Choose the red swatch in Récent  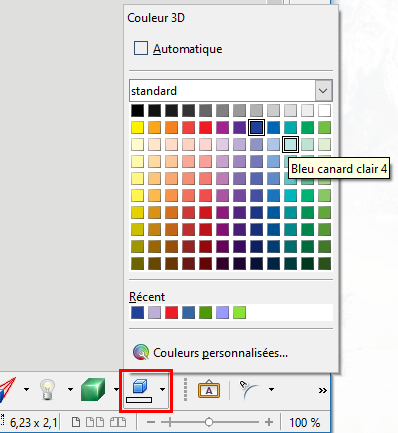(171, 313)
